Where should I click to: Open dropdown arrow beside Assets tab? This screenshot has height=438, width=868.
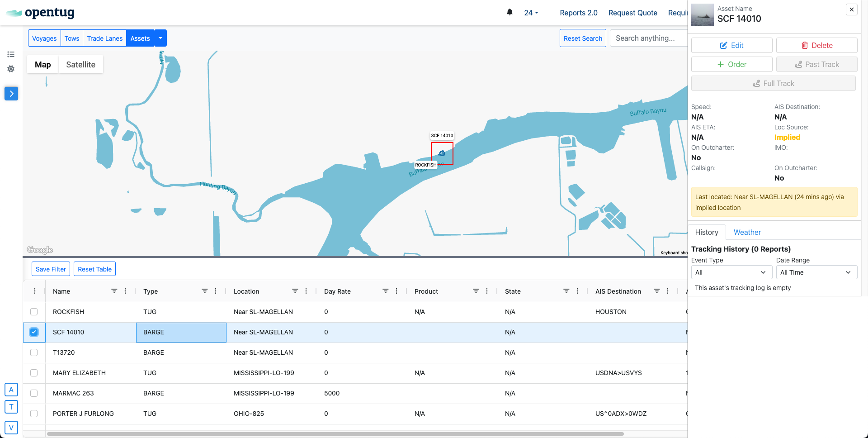click(160, 38)
